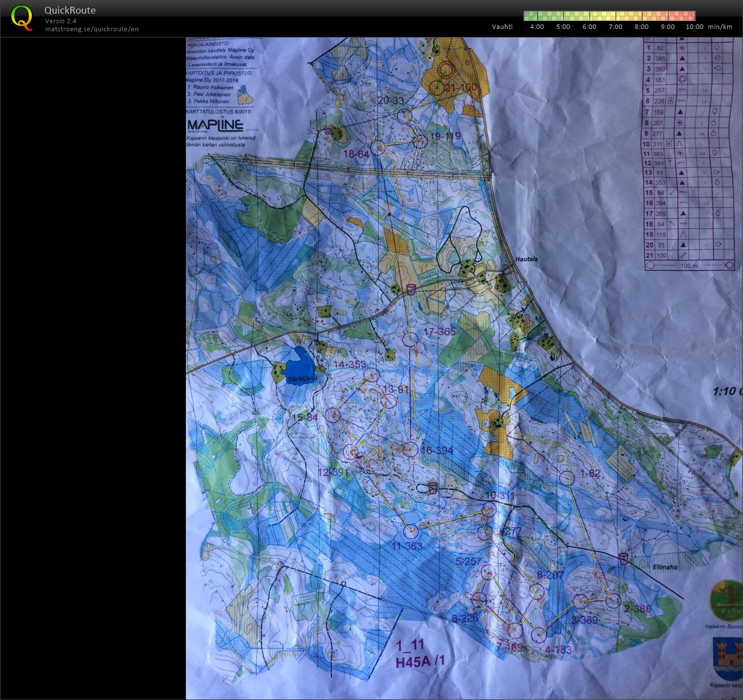Click control description row 4 code 183
The height and width of the screenshot is (700, 743).
(x=659, y=80)
